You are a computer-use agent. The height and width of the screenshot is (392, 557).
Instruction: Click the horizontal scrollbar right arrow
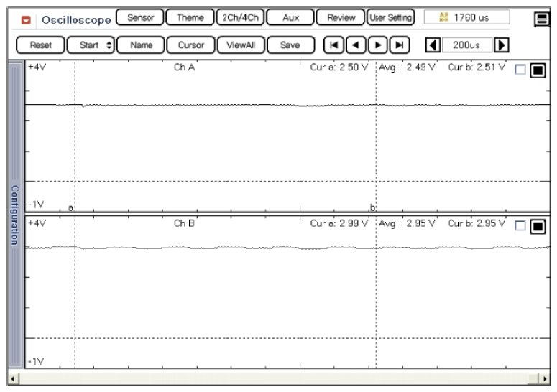[544, 378]
